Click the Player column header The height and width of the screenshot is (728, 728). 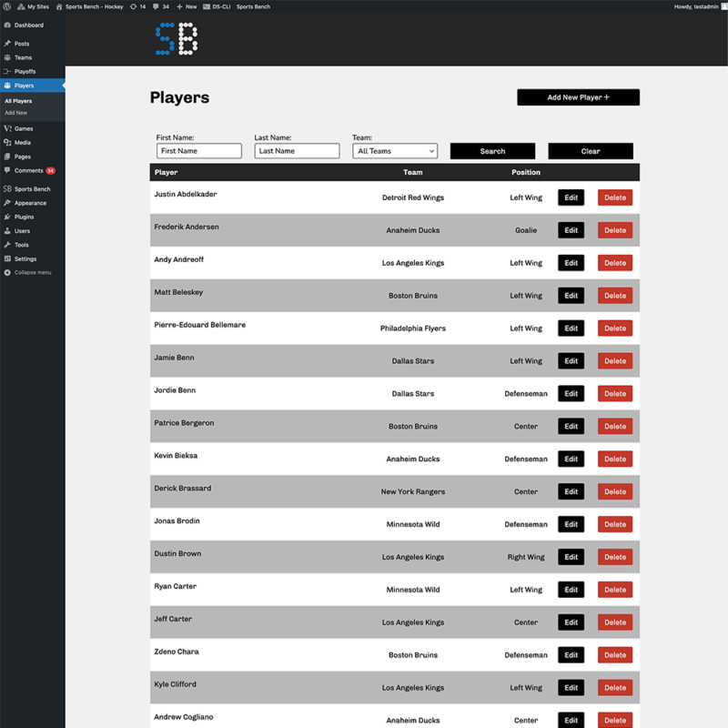point(167,172)
